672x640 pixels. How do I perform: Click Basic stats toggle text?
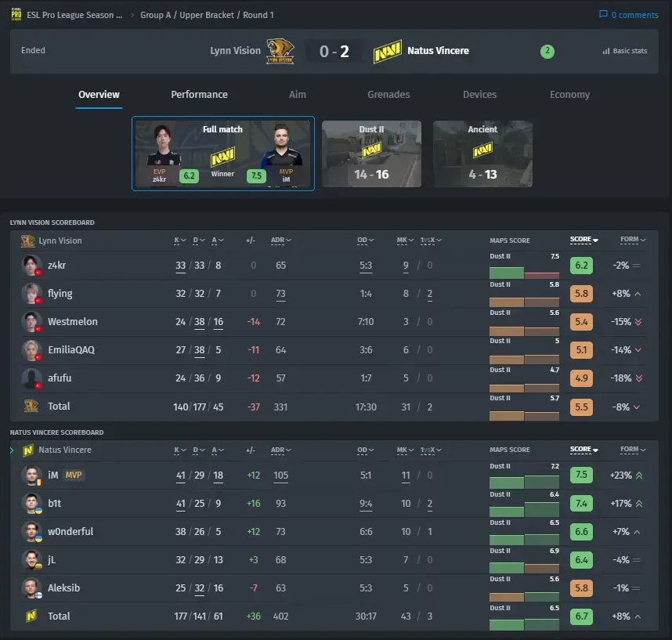[630, 51]
